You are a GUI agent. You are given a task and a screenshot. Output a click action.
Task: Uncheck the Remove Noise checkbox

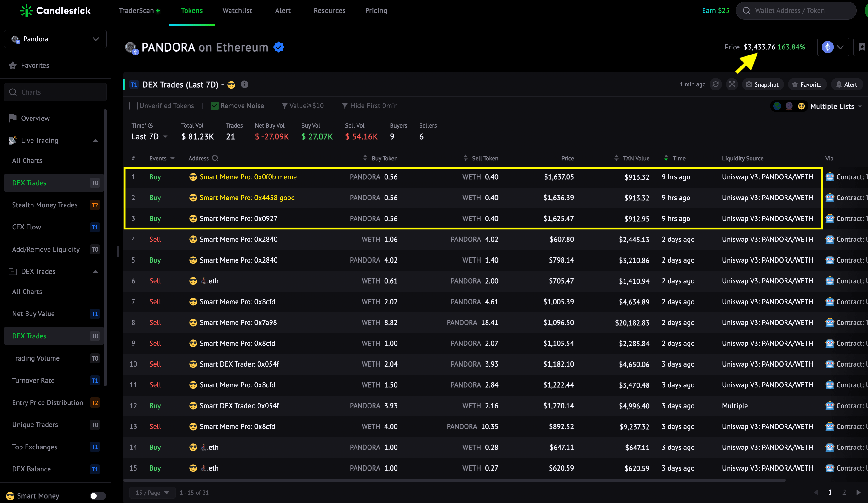pos(214,106)
